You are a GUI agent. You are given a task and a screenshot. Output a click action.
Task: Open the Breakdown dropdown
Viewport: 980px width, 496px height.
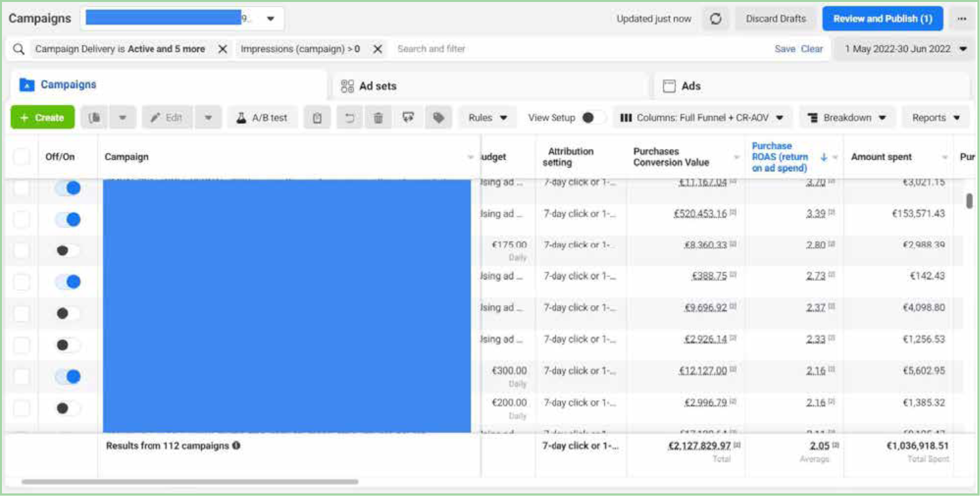pyautogui.click(x=846, y=118)
